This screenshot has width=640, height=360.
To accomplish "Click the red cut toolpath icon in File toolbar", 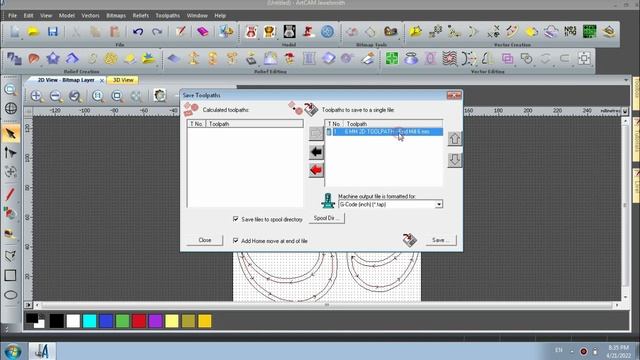I will [181, 32].
